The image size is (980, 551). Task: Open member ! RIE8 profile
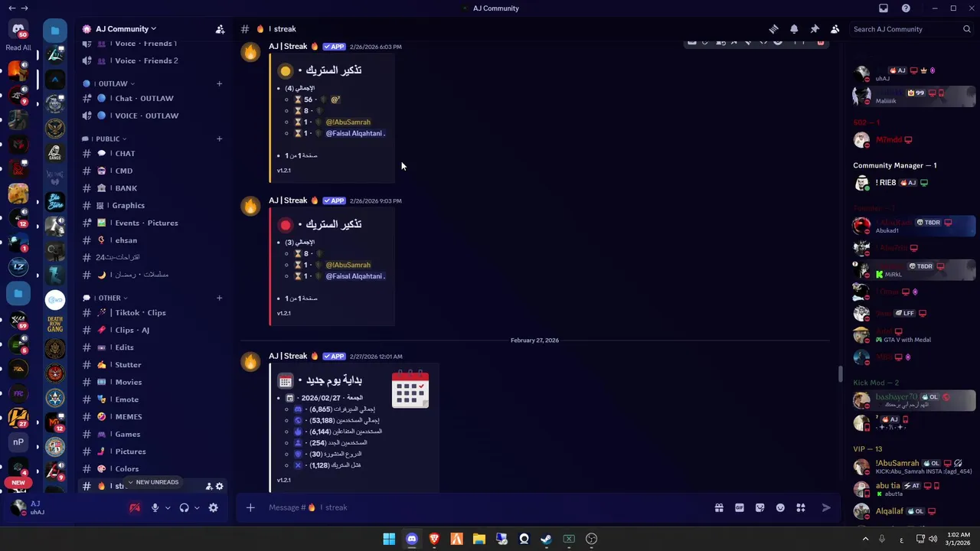(913, 183)
